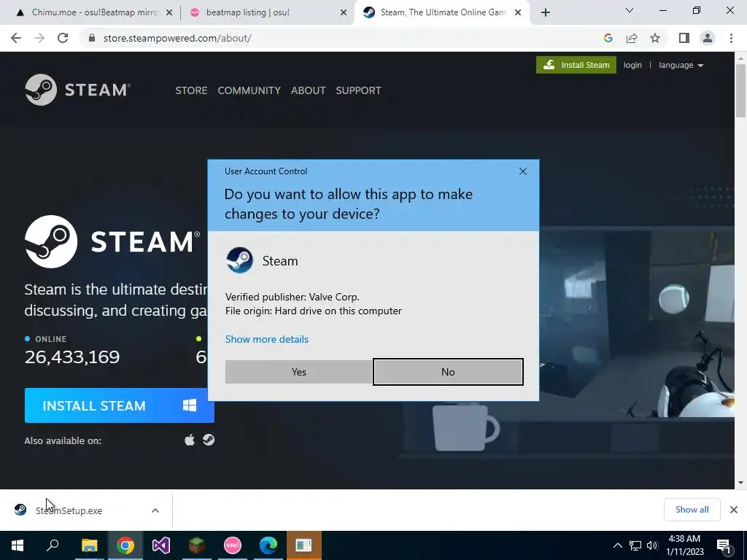Screen dimensions: 747x560
Task: Close the downloads bar
Action: click(734, 510)
